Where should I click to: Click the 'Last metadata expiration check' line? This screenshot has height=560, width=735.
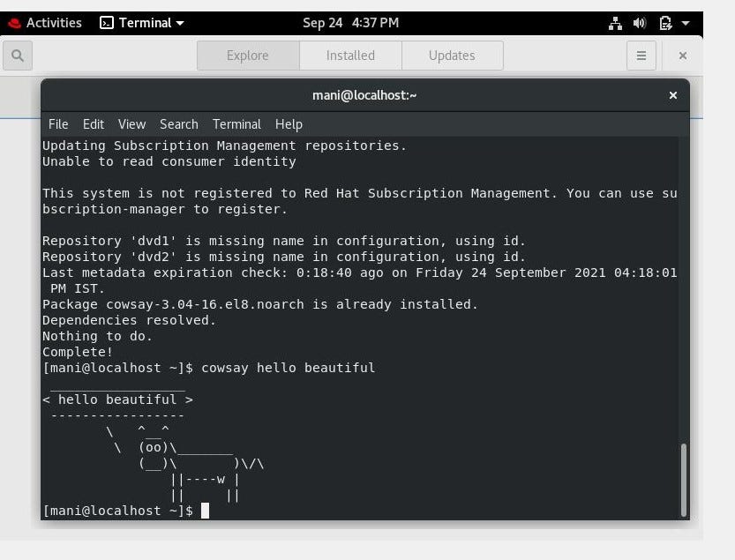pyautogui.click(x=359, y=280)
